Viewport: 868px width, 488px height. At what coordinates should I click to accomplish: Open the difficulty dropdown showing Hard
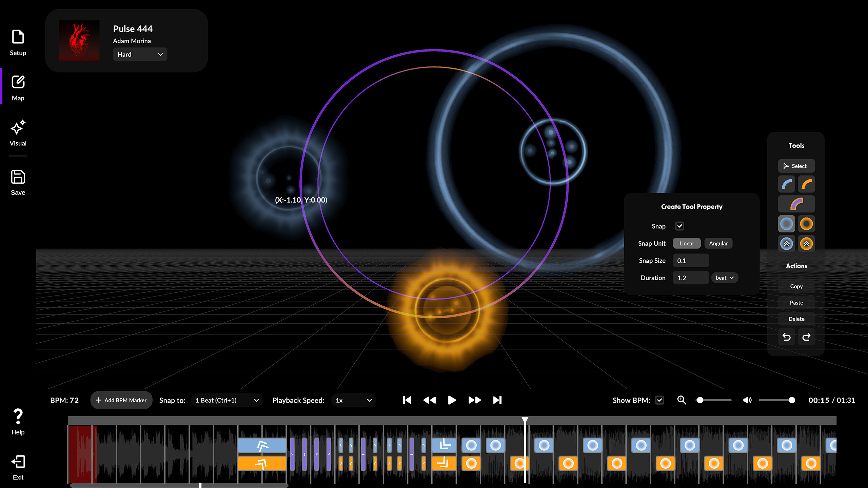pyautogui.click(x=140, y=54)
